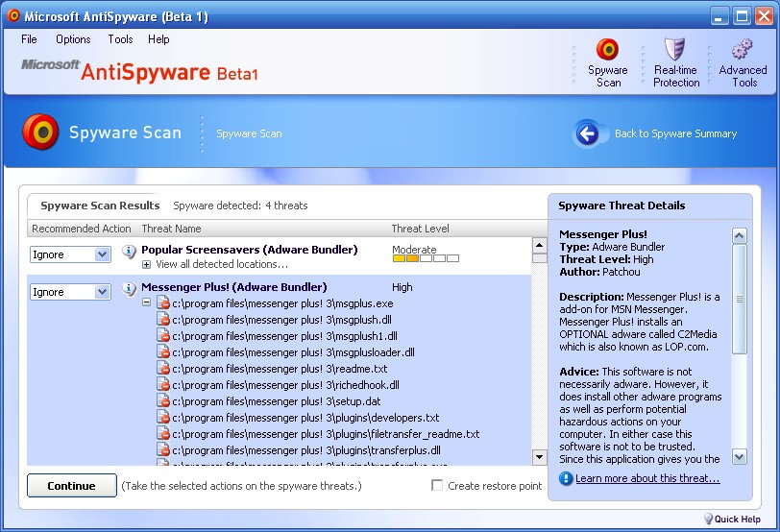Click Recommended Action column header
The image size is (780, 532).
(82, 229)
